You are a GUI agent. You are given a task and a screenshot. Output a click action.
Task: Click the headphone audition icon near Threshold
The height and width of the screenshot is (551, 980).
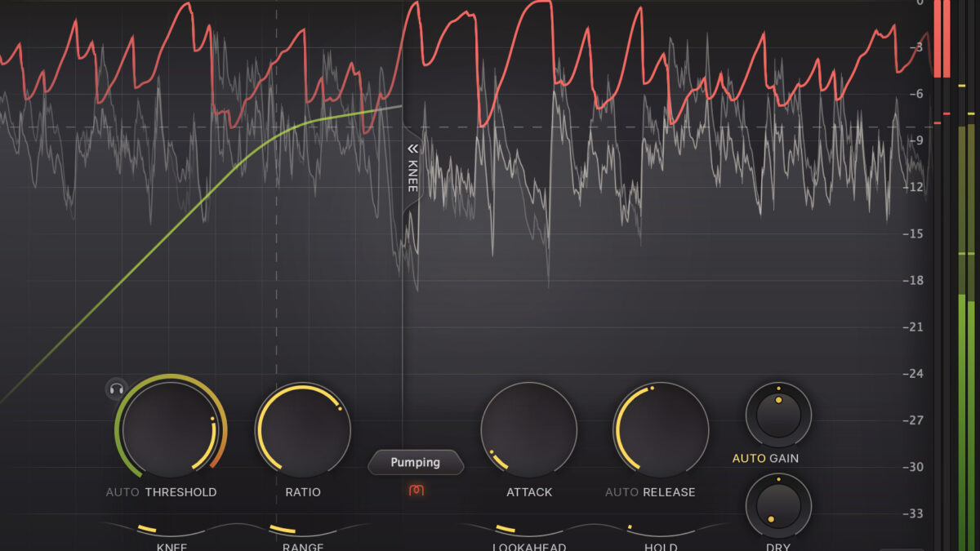(x=117, y=389)
